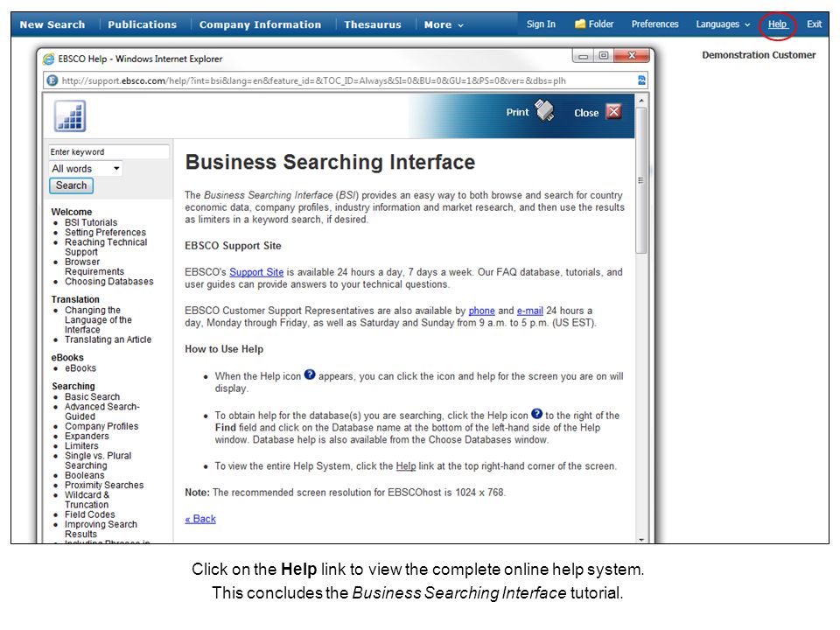Open Booleans help topic

point(85,475)
